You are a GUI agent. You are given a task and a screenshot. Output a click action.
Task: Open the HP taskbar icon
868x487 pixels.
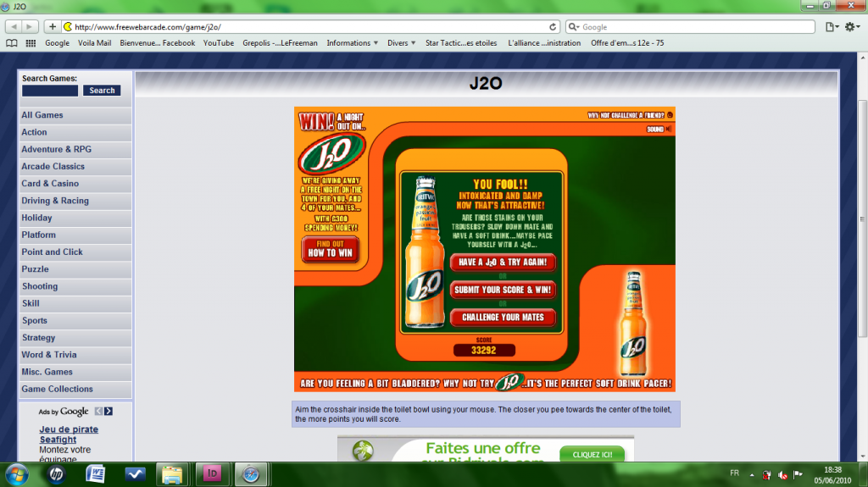[56, 474]
